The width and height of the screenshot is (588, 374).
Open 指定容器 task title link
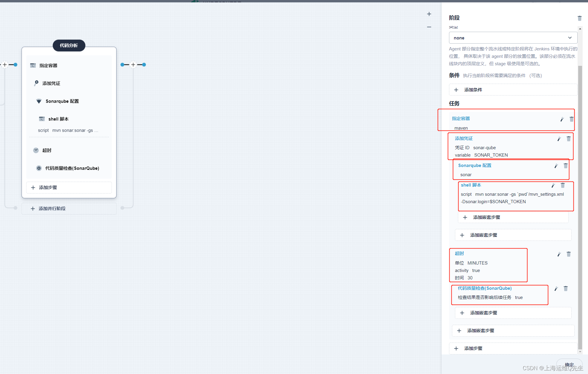461,119
